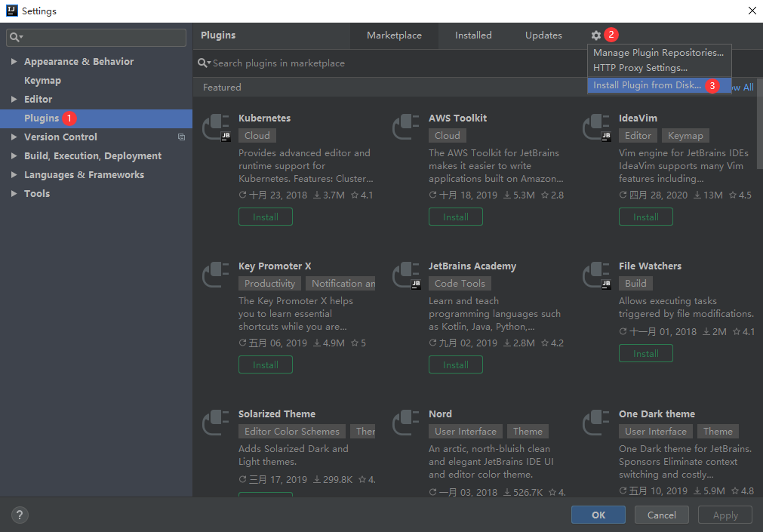Switch to the Marketplace tab
763x532 pixels.
tap(394, 35)
